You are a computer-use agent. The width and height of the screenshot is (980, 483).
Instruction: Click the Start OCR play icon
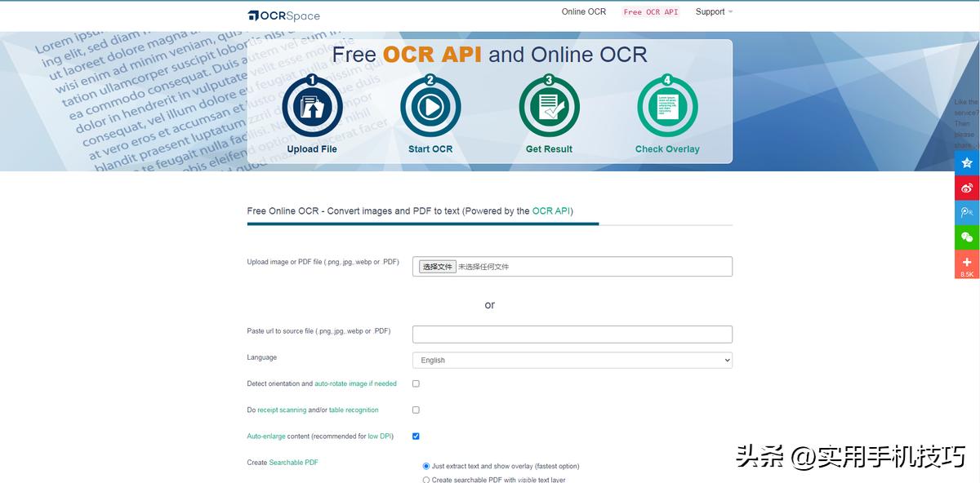click(430, 107)
